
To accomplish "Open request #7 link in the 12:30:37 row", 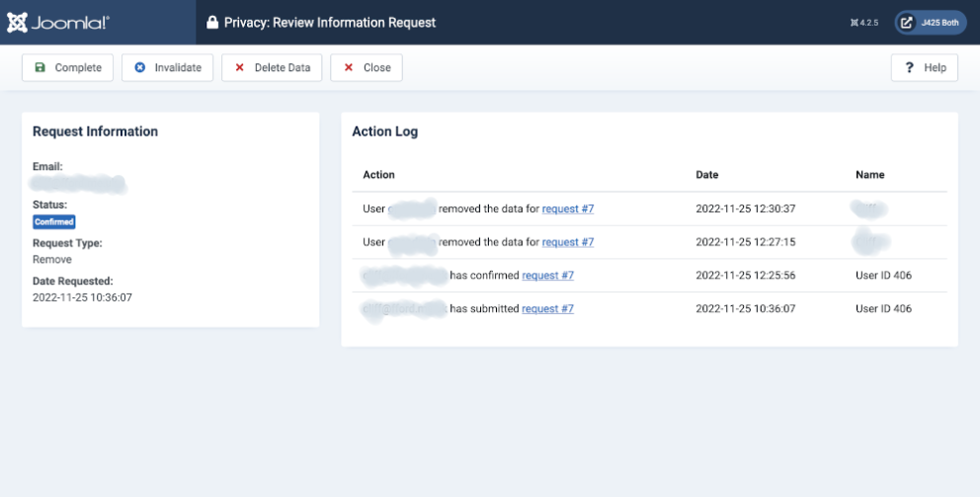I will point(567,208).
